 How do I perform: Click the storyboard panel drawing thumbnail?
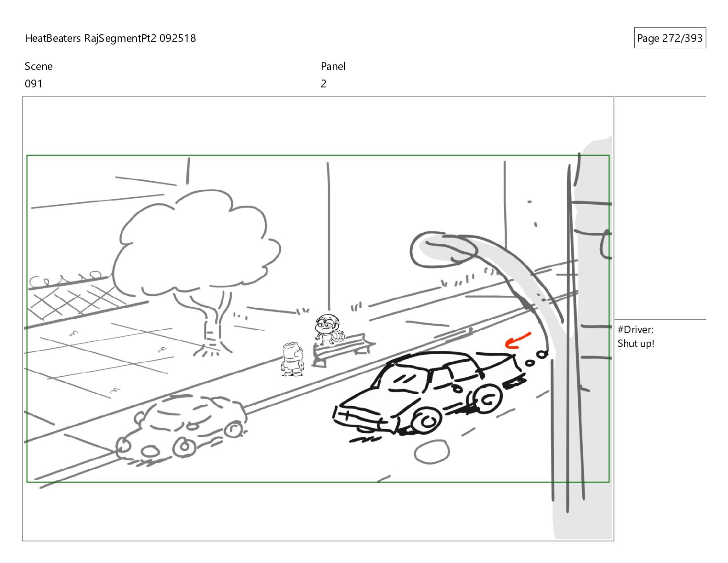coord(318,319)
